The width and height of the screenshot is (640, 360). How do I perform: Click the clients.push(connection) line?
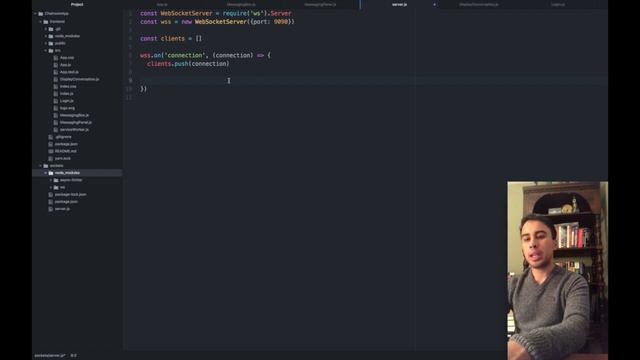click(x=188, y=64)
